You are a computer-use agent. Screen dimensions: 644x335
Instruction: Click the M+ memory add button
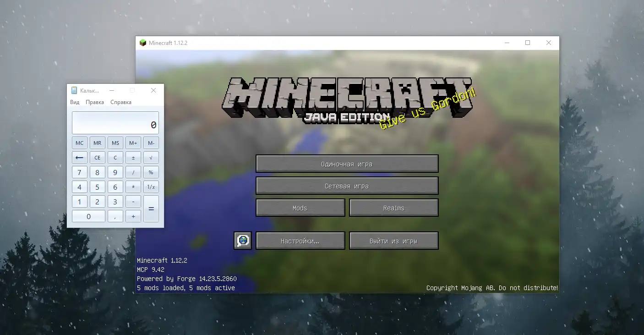tap(133, 143)
